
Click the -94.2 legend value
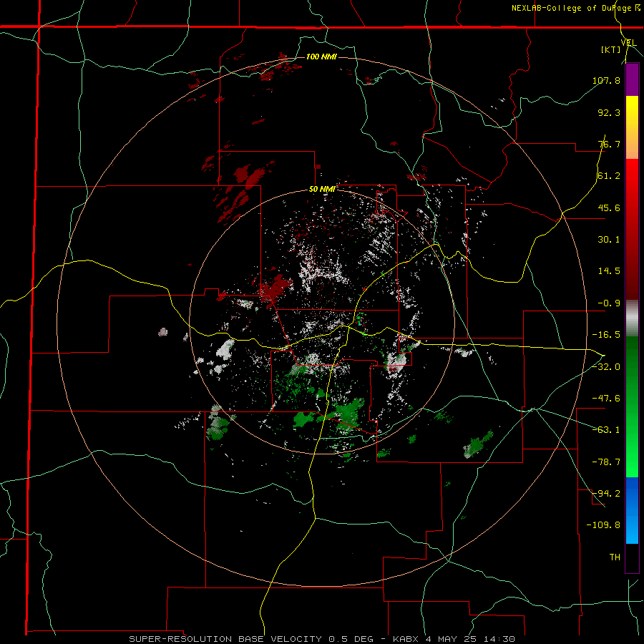pyautogui.click(x=606, y=494)
